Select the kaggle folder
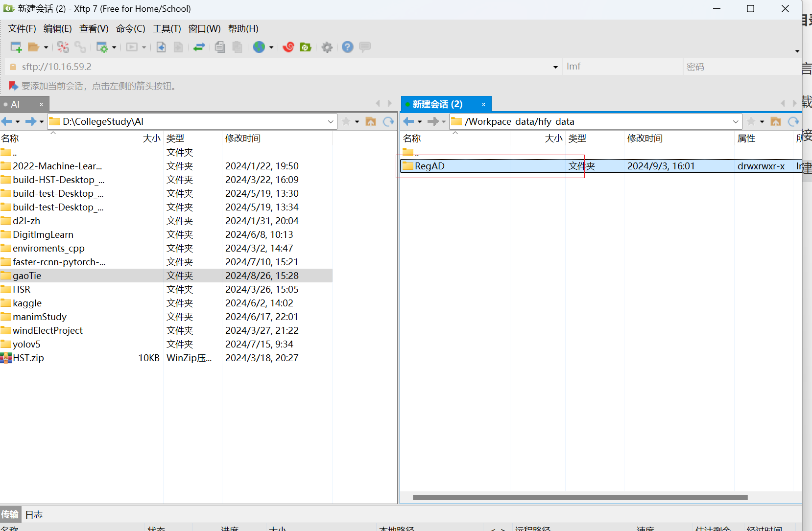Viewport: 812px width, 531px height. pos(166,303)
